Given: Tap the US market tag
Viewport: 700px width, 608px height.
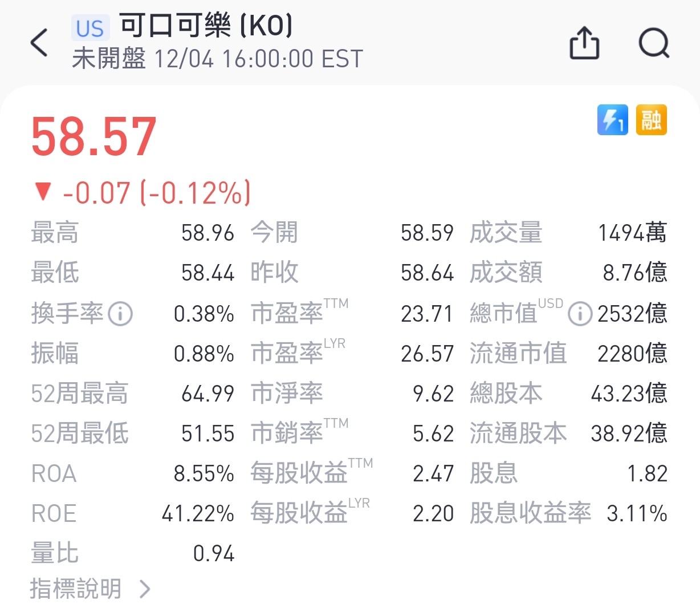Looking at the screenshot, I should (90, 29).
